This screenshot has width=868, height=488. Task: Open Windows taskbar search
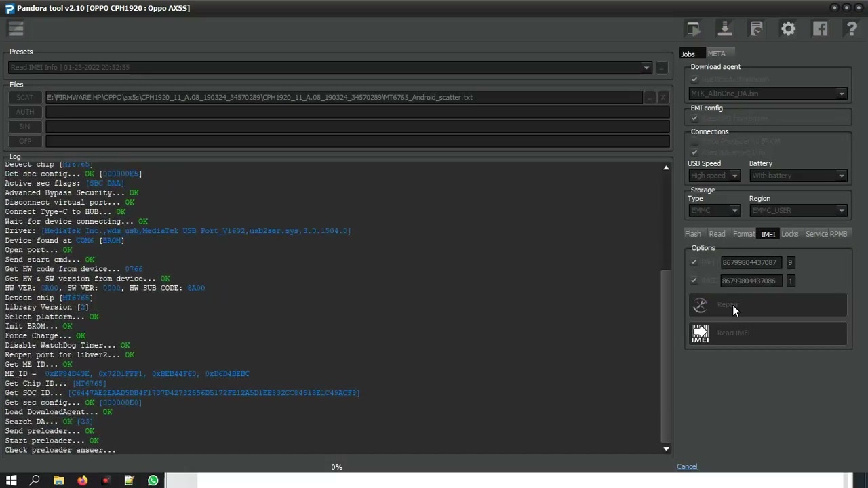pos(35,481)
